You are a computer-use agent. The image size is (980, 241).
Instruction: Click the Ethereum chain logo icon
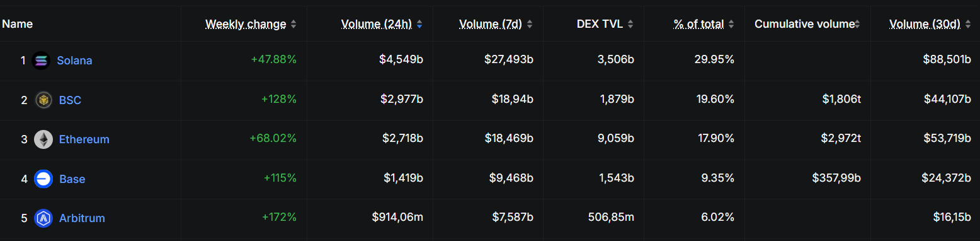[43, 139]
